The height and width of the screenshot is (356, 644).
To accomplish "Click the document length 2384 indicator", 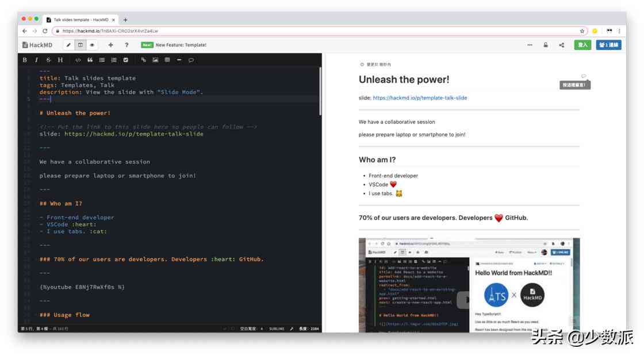I will coord(309,328).
